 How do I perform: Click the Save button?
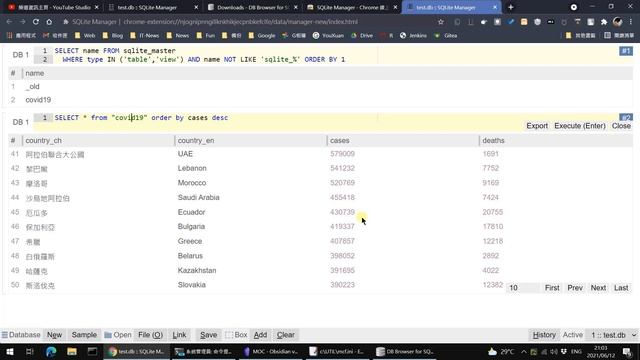[208, 335]
